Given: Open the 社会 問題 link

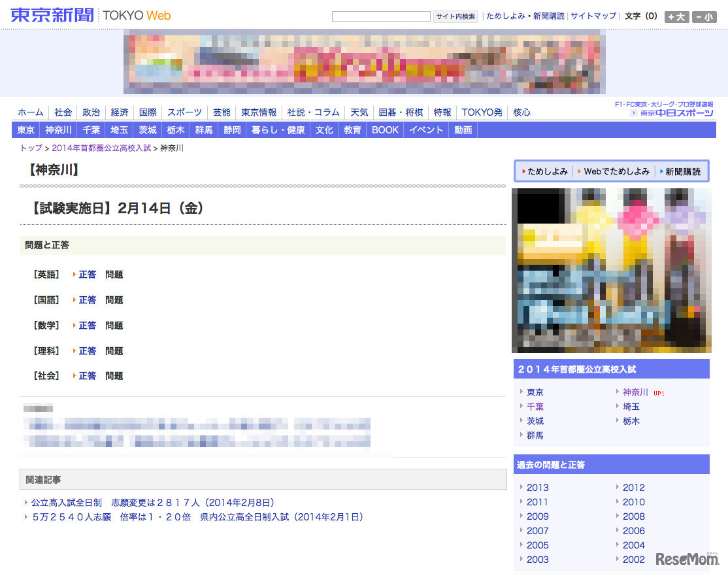Looking at the screenshot, I should click(x=114, y=376).
